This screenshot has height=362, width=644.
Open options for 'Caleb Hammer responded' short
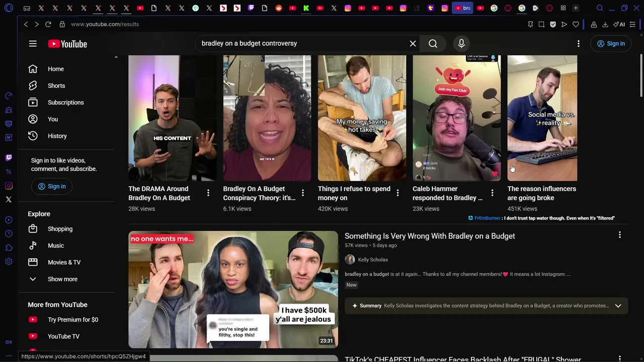(x=492, y=193)
